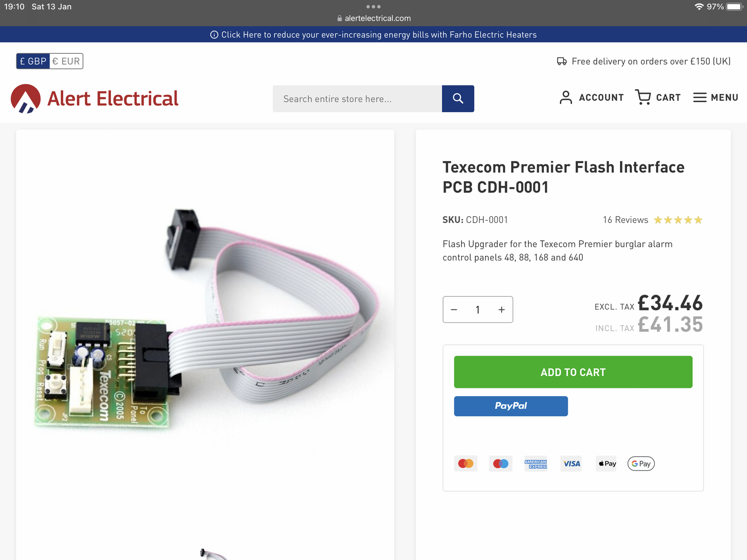Image resolution: width=747 pixels, height=560 pixels.
Task: Select the Google Pay icon
Action: 641,463
